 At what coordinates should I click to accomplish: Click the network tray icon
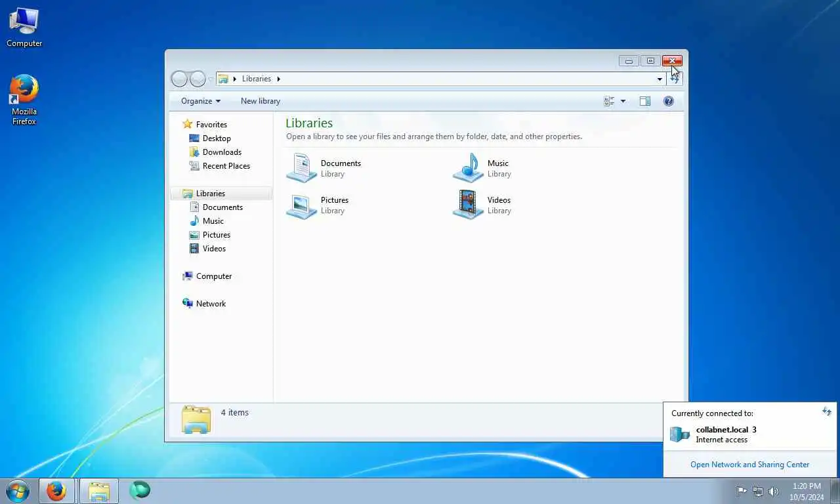point(758,491)
